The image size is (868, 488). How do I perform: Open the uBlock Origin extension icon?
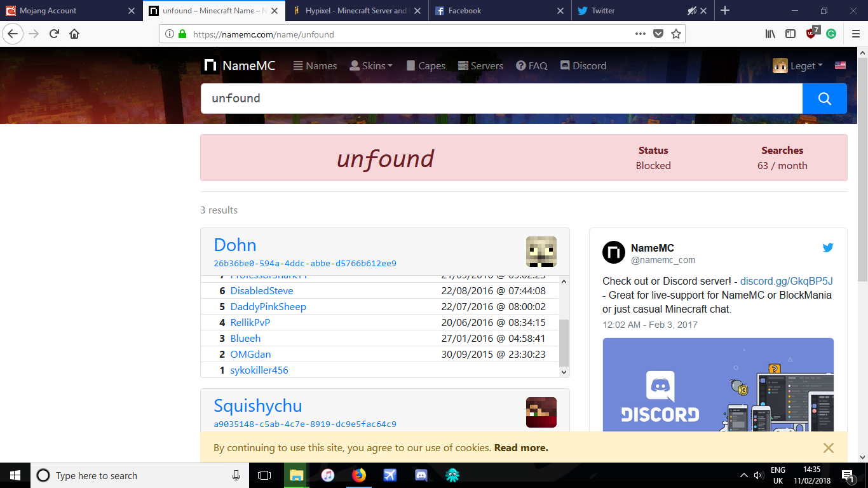[x=812, y=33]
